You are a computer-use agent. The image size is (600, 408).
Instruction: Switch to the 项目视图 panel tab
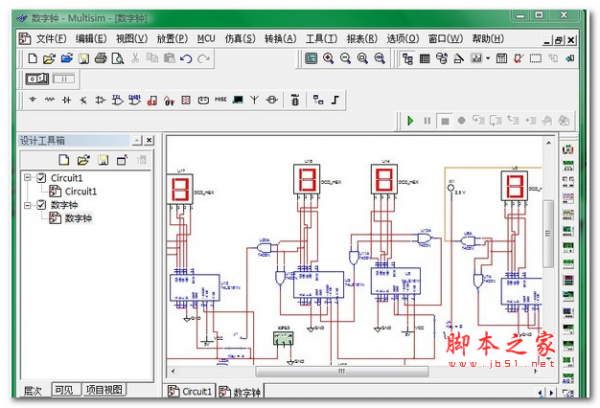[103, 390]
